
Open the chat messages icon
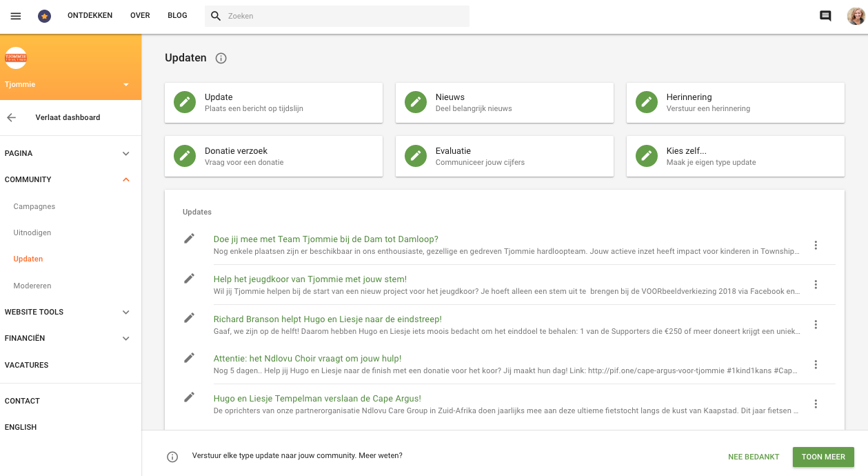(825, 16)
